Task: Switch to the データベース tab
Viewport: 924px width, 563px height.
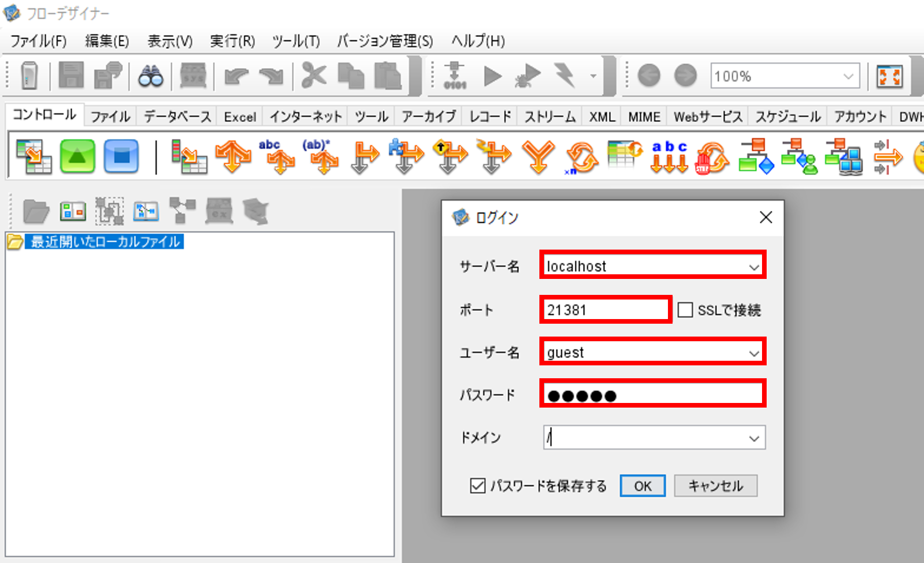Action: 177,117
